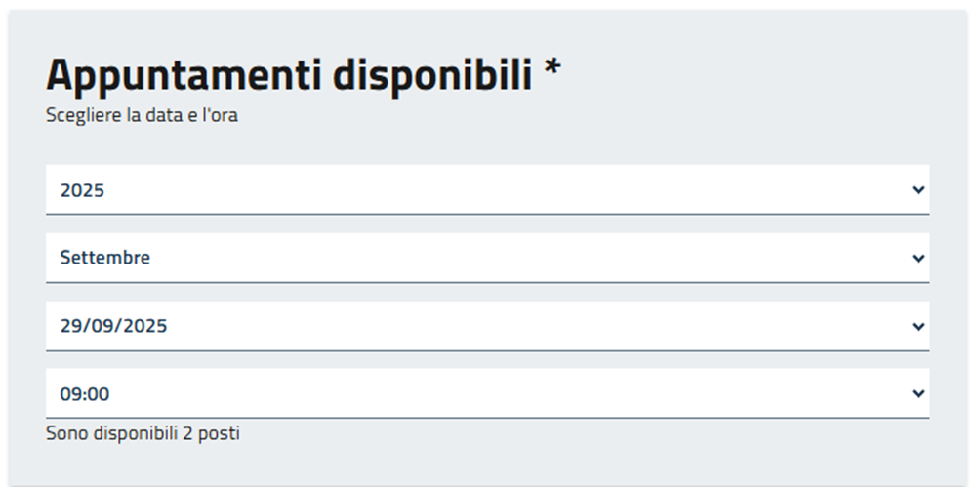Screen dimensions: 980x487
Task: Click the chevron arrow on the Settembre selector
Action: tap(917, 259)
